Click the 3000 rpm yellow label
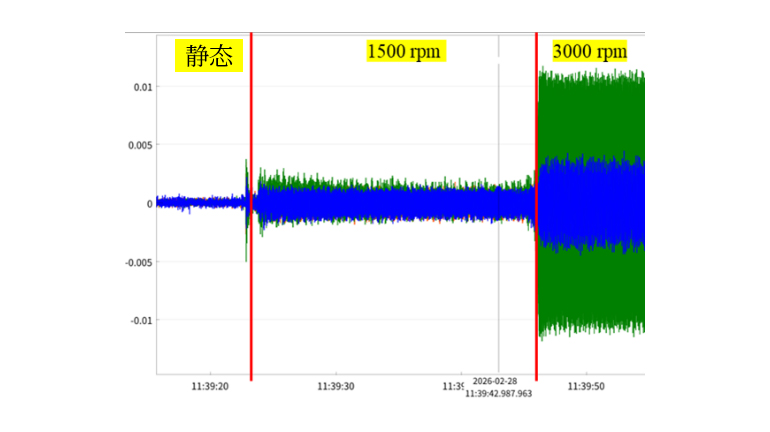 [x=590, y=51]
